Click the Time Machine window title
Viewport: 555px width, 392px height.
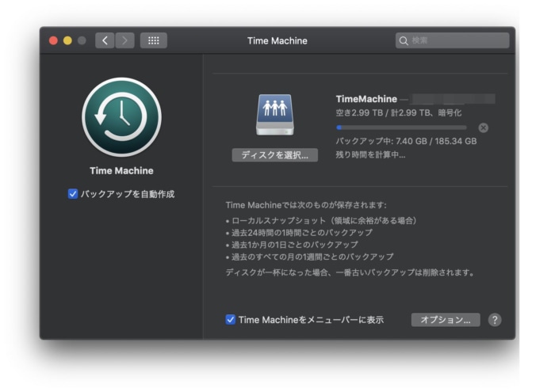277,41
